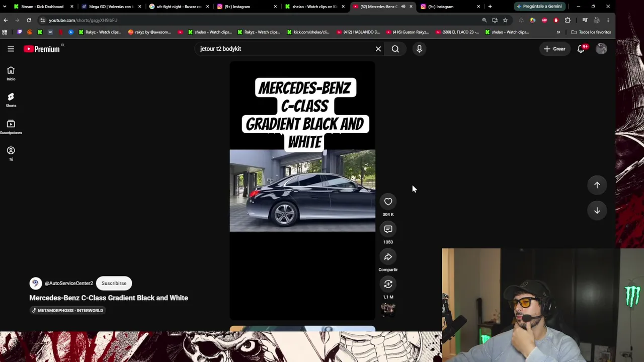Open the sound thumbnail below remix
Viewport: 644px width, 362px height.
click(388, 310)
